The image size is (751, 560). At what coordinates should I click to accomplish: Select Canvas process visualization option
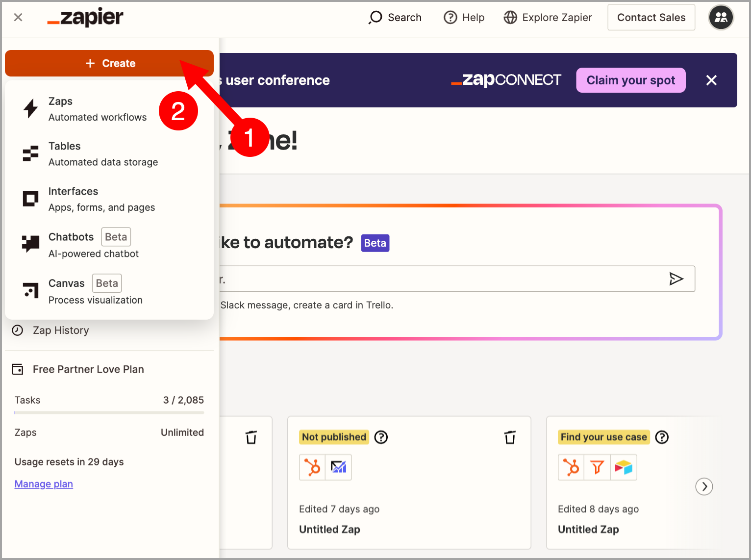pyautogui.click(x=109, y=291)
